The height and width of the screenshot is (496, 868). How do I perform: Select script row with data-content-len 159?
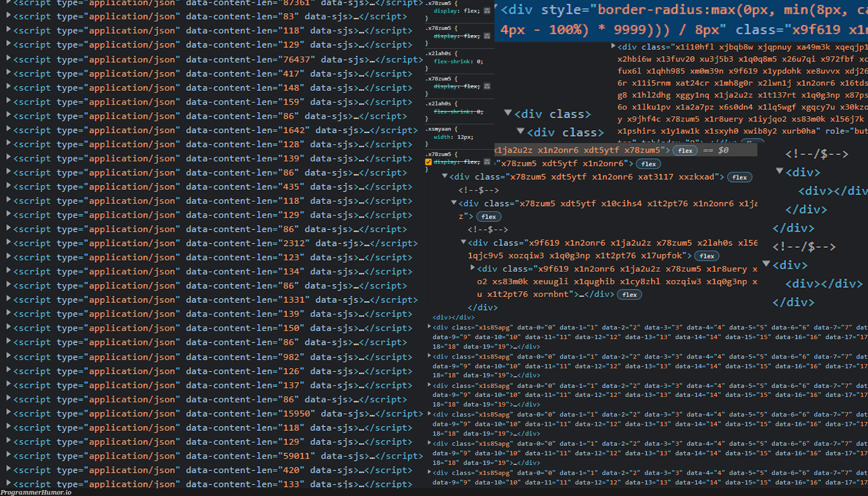click(212, 102)
